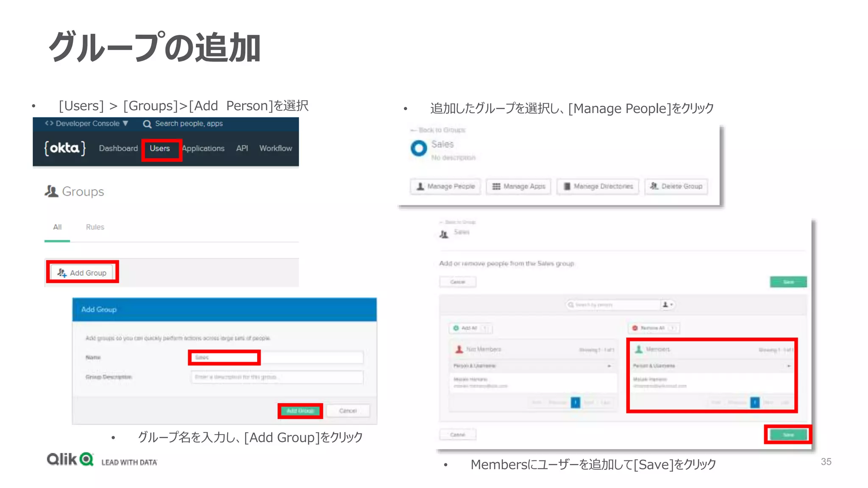Click the Delete Group button
This screenshot has height=488, width=868.
pos(676,186)
